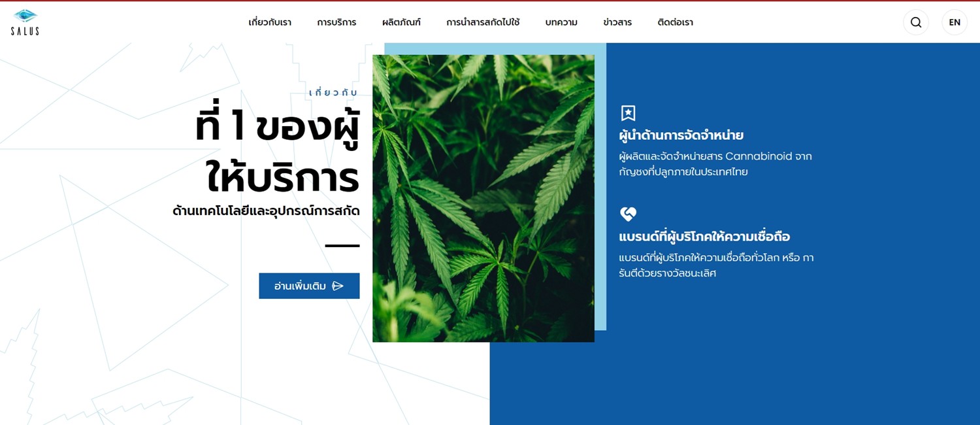Screen dimensions: 980x425
Task: Click the Cannabinoid description text
Action: 715,164
